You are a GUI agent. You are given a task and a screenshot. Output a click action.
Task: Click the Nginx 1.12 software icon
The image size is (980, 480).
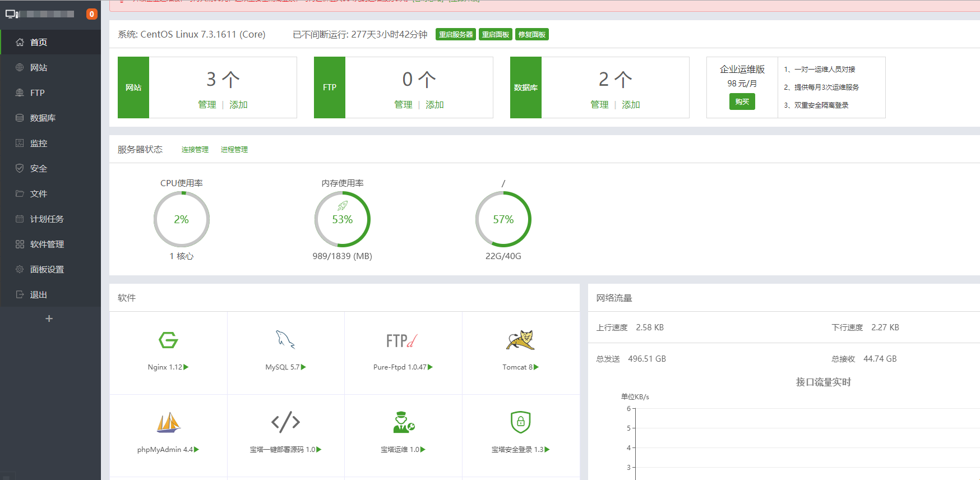[168, 340]
